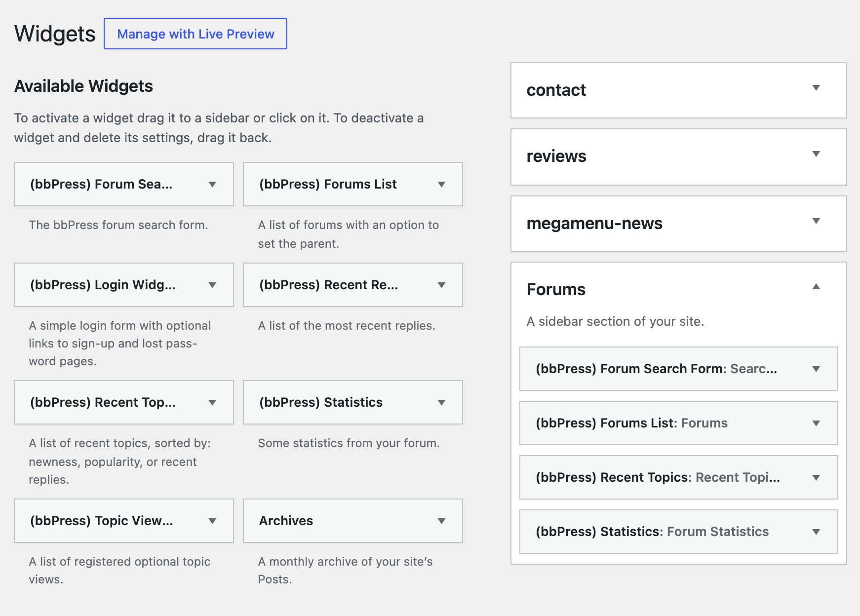
Task: Click Forums List: Forums widget title
Action: [631, 423]
